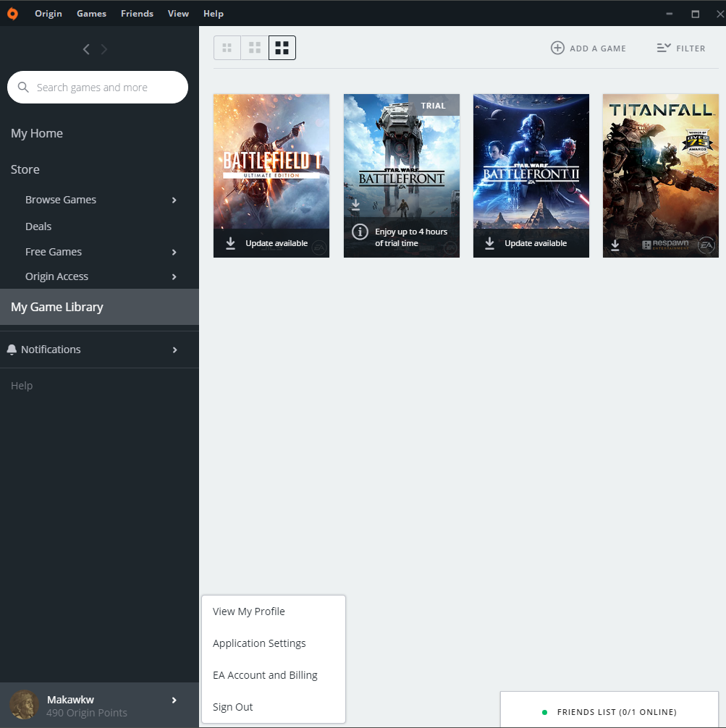
Task: Switch to small tile grid view
Action: tap(227, 48)
